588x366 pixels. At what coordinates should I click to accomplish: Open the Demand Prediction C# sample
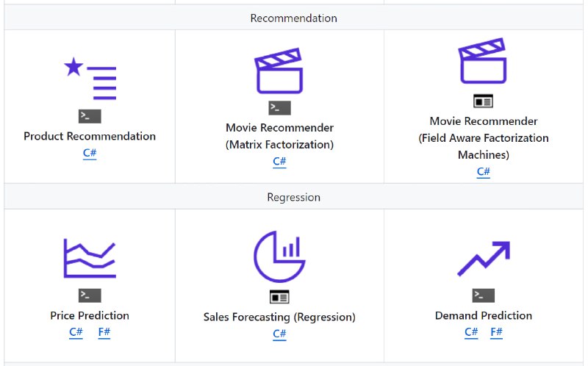click(471, 332)
